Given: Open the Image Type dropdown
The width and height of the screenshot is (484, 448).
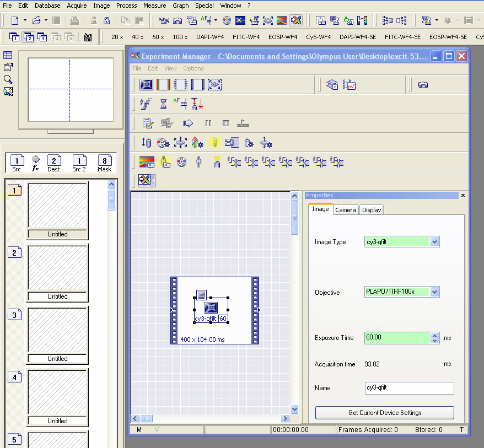Looking at the screenshot, I should pos(434,242).
